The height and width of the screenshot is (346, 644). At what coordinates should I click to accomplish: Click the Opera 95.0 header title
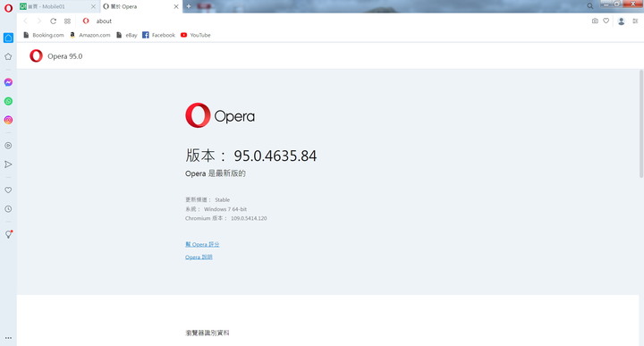click(65, 56)
